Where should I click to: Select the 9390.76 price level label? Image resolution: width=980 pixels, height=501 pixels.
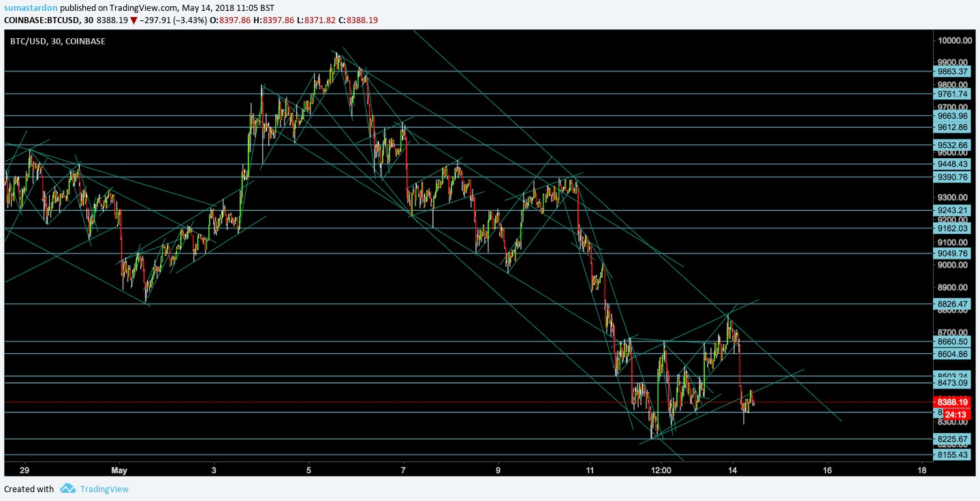(x=952, y=177)
